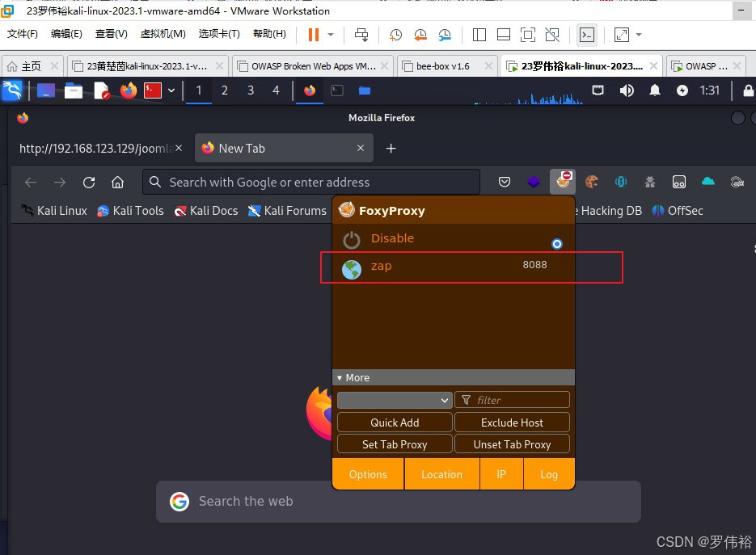Click the Set Tab Proxy button
The image size is (756, 555).
pos(395,444)
